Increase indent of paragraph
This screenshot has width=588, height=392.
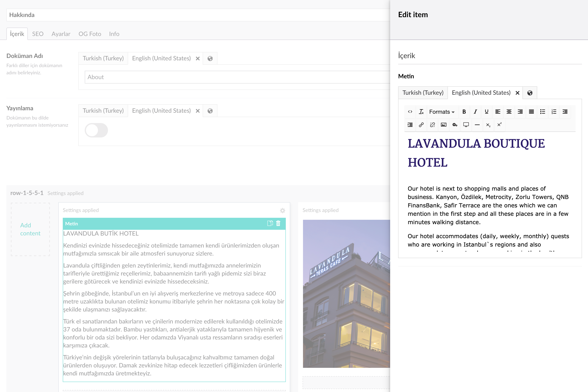pyautogui.click(x=410, y=125)
